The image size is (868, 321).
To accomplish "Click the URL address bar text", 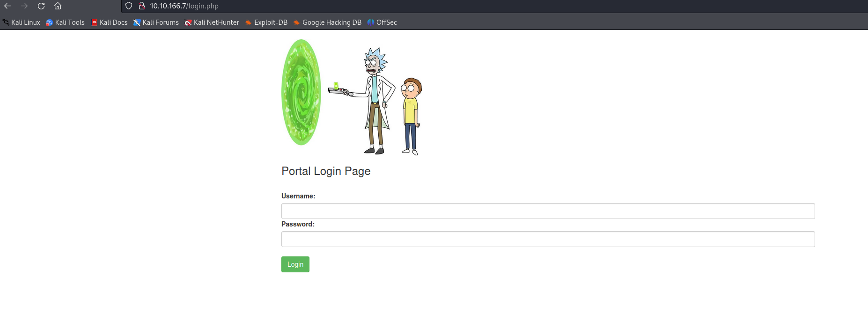I will point(184,6).
